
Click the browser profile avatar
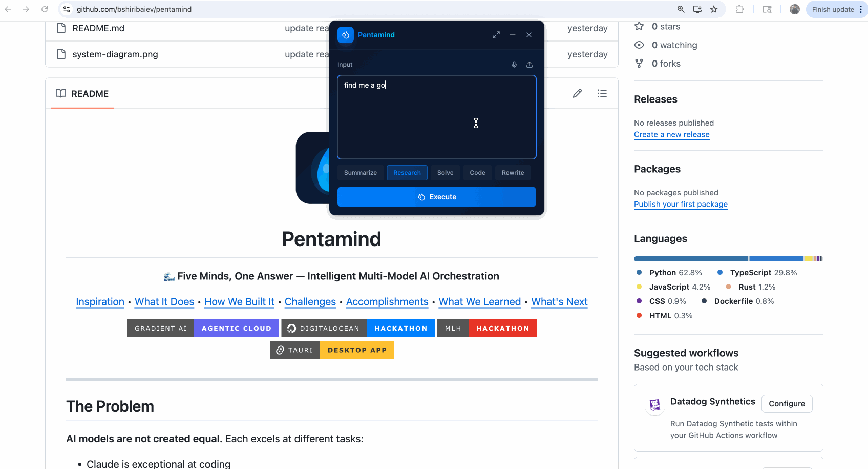tap(794, 9)
